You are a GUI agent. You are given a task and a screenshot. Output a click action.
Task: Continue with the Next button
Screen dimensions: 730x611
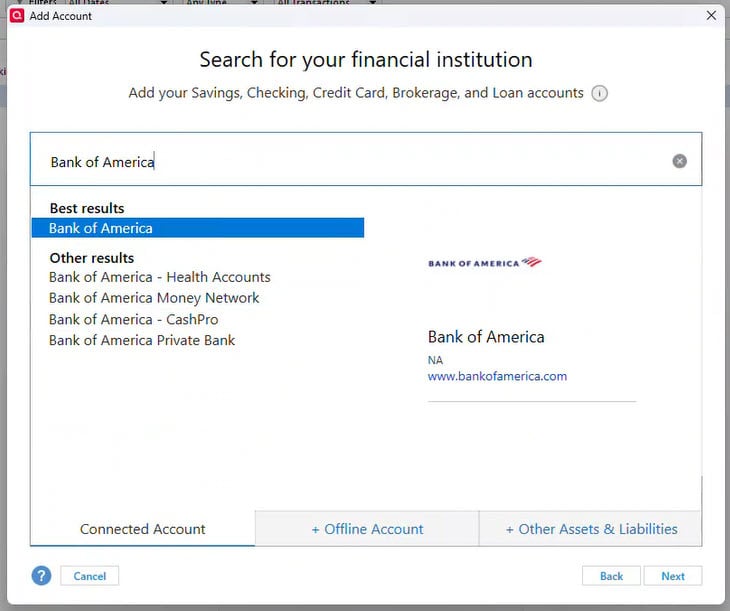click(x=673, y=576)
